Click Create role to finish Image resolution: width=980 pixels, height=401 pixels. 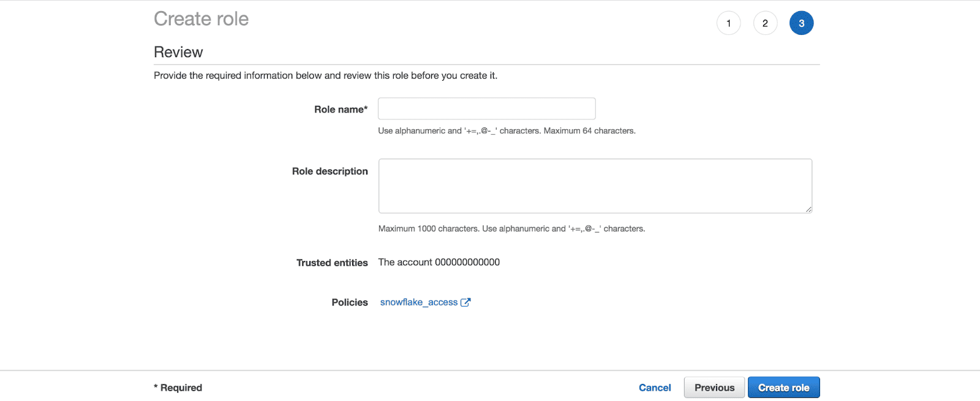pos(783,387)
